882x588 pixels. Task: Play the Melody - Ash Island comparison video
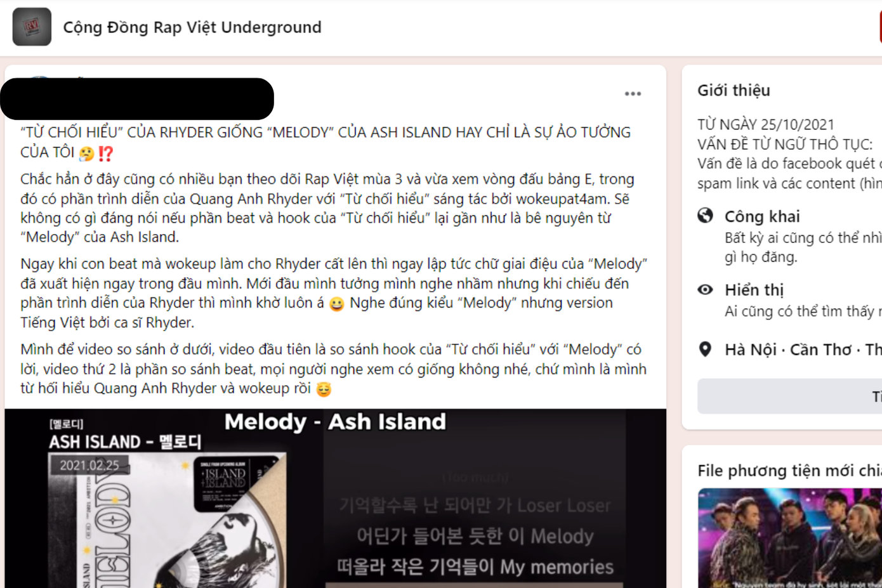[x=335, y=499]
